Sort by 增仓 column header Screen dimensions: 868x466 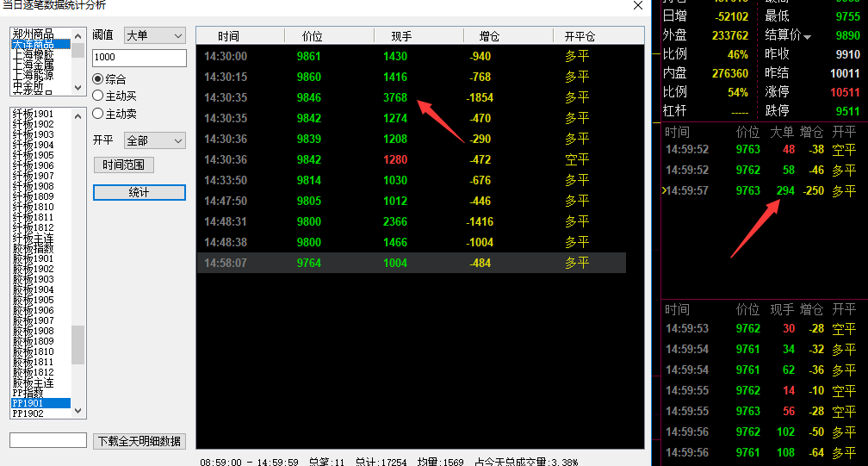[489, 36]
